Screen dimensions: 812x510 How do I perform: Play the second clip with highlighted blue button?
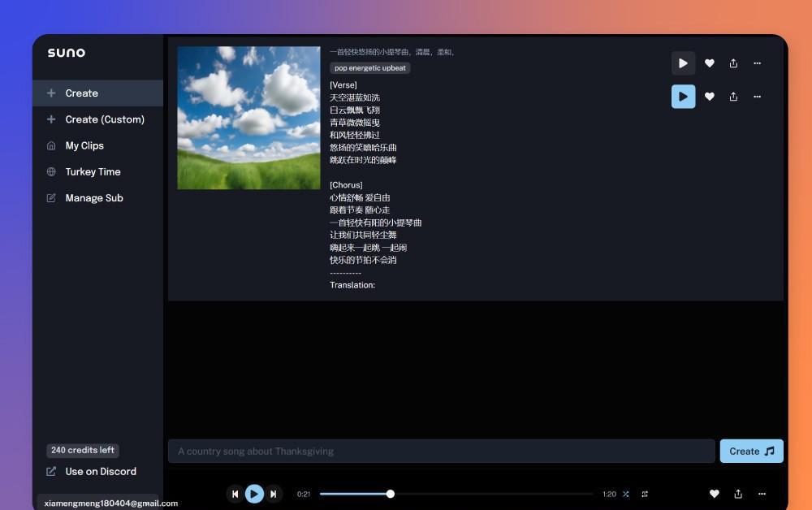click(683, 97)
